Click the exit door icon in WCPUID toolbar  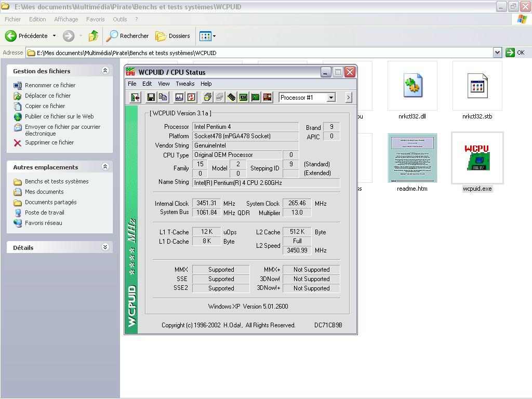135,98
